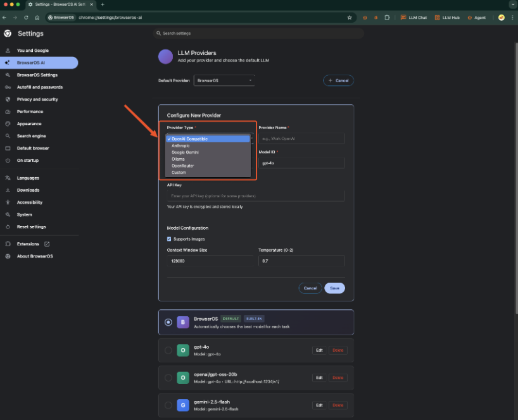Choose OpenRouter provider type
518x420 pixels.
208,166
